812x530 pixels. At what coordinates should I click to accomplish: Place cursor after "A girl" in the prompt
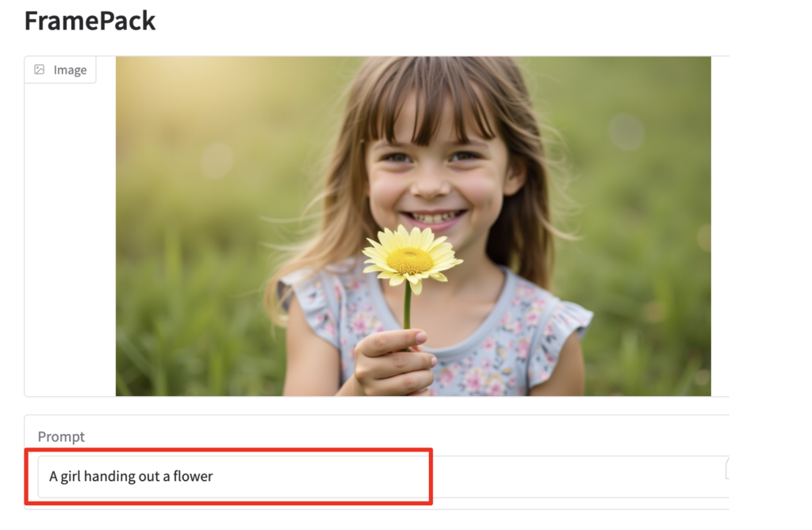point(82,476)
